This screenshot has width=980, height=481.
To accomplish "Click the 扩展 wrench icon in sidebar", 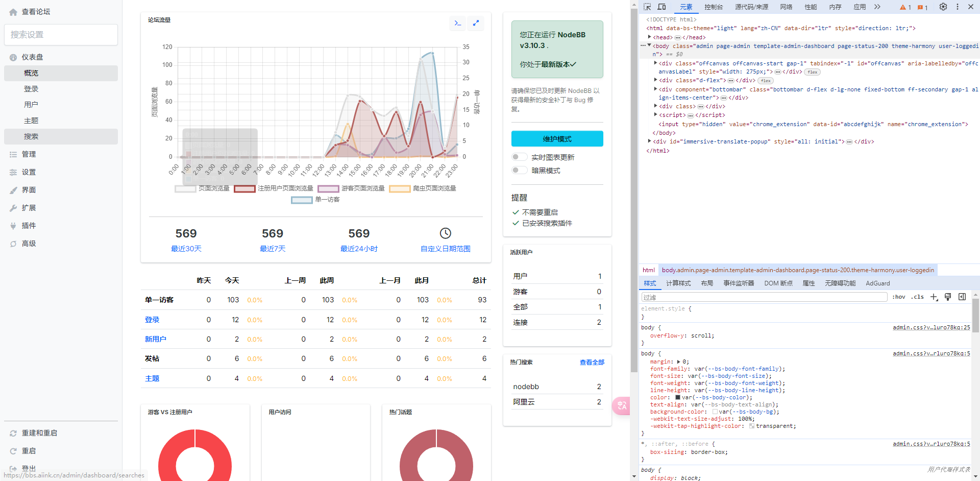I will 13,208.
